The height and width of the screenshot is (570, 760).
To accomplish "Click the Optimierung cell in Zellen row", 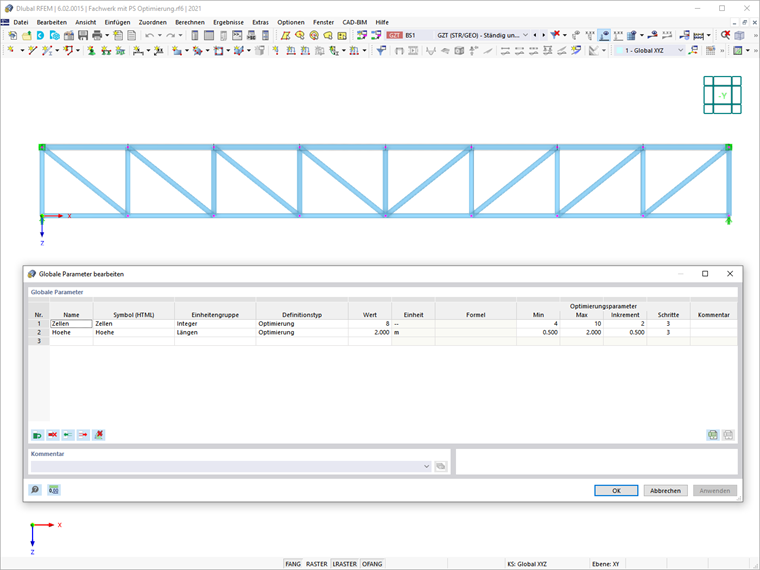I will click(x=302, y=324).
